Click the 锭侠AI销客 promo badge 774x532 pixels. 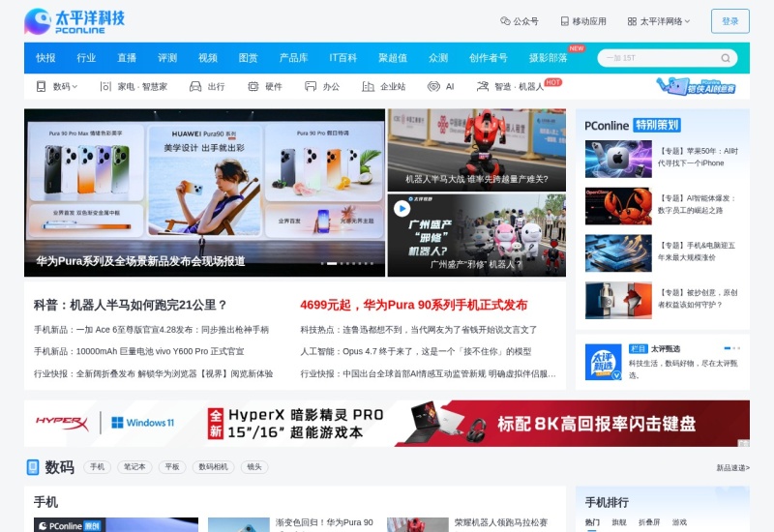click(696, 86)
